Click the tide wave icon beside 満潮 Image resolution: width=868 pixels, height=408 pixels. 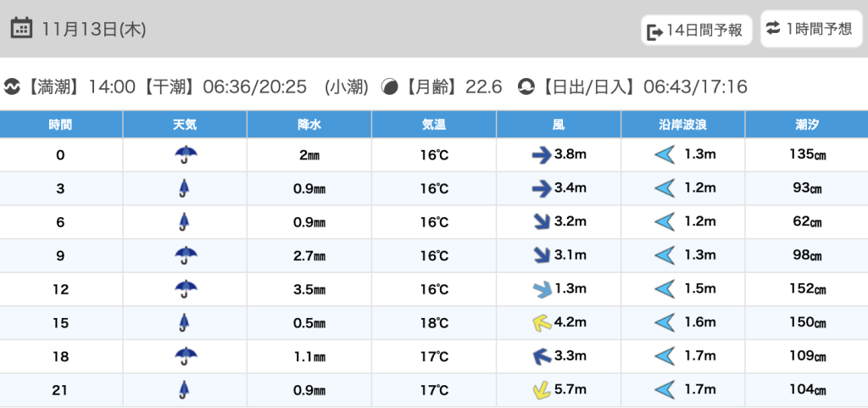pos(12,87)
